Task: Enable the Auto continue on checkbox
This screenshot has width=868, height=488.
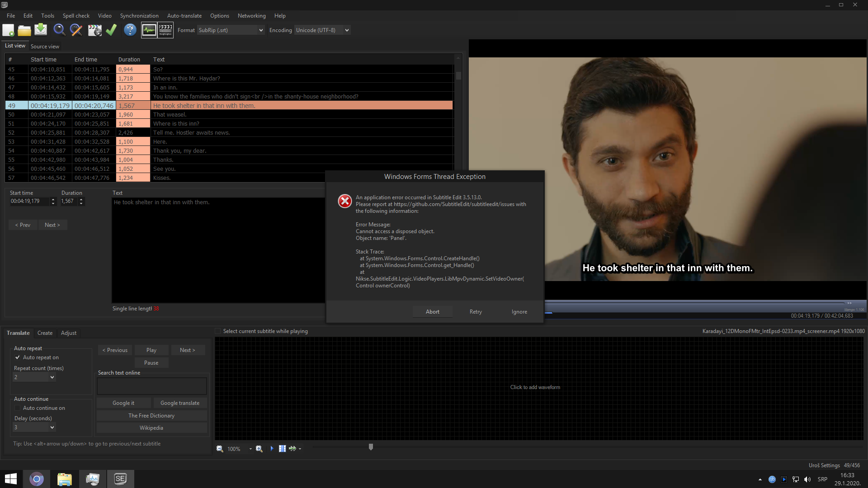Action: click(x=18, y=408)
